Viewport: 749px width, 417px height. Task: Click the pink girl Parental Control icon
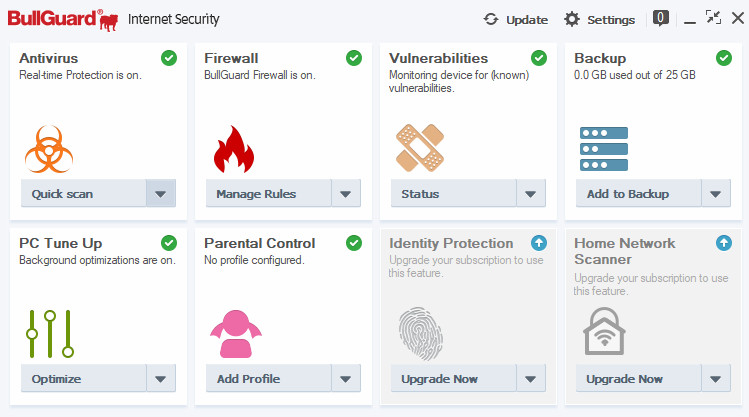235,334
